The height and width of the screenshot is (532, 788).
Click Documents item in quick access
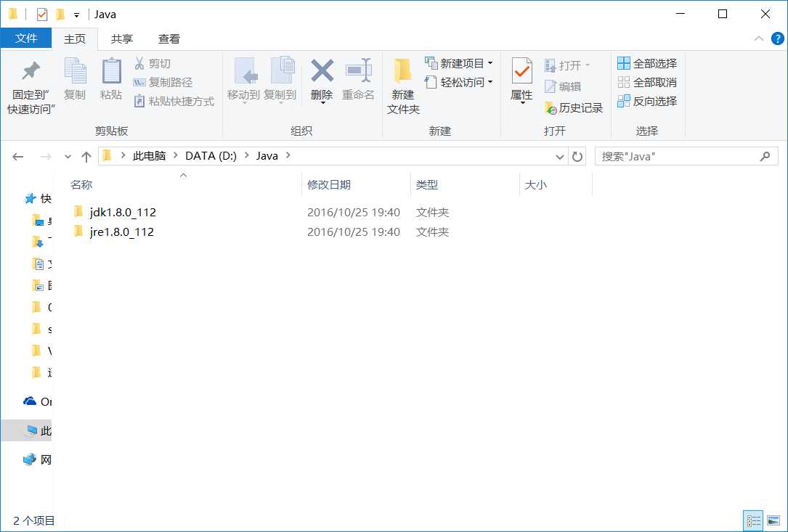[x=41, y=263]
